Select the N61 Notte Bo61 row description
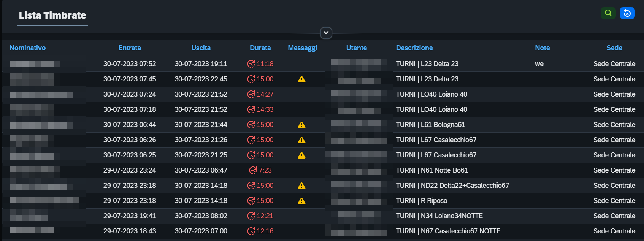 pos(432,170)
